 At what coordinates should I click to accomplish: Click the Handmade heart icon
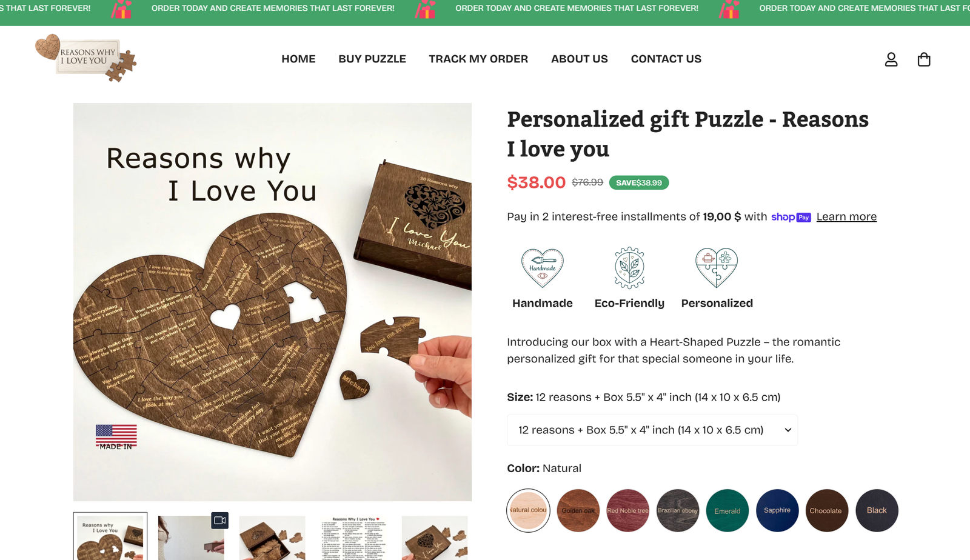click(x=543, y=267)
